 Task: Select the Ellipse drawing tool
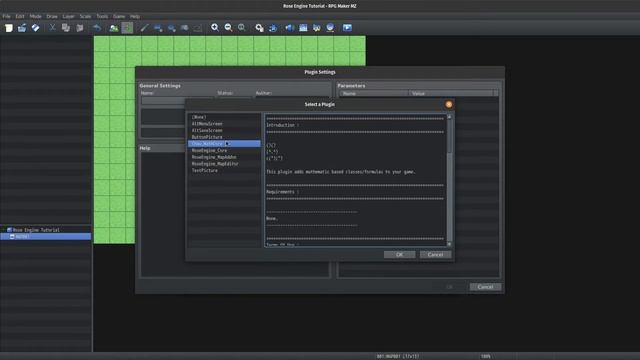coord(171,28)
